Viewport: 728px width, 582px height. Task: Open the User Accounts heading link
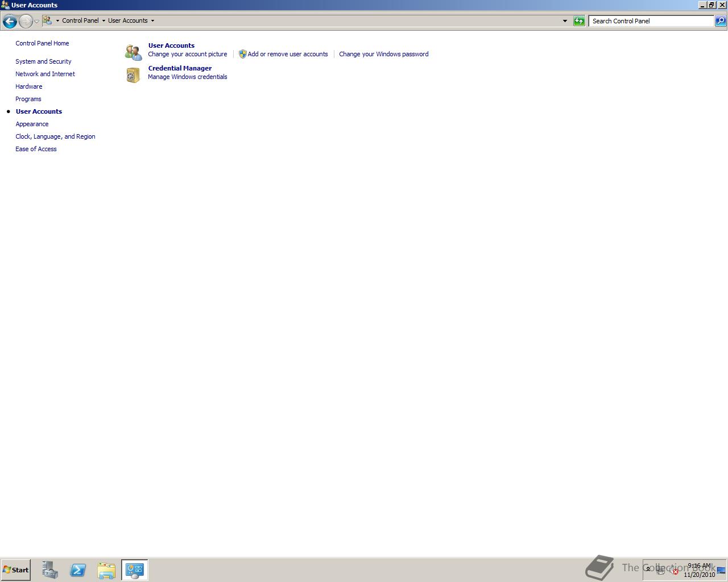171,45
